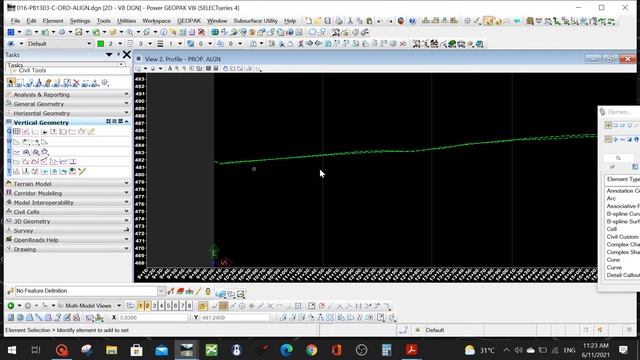Open the No Feature Definition dropdown

(x=161, y=291)
